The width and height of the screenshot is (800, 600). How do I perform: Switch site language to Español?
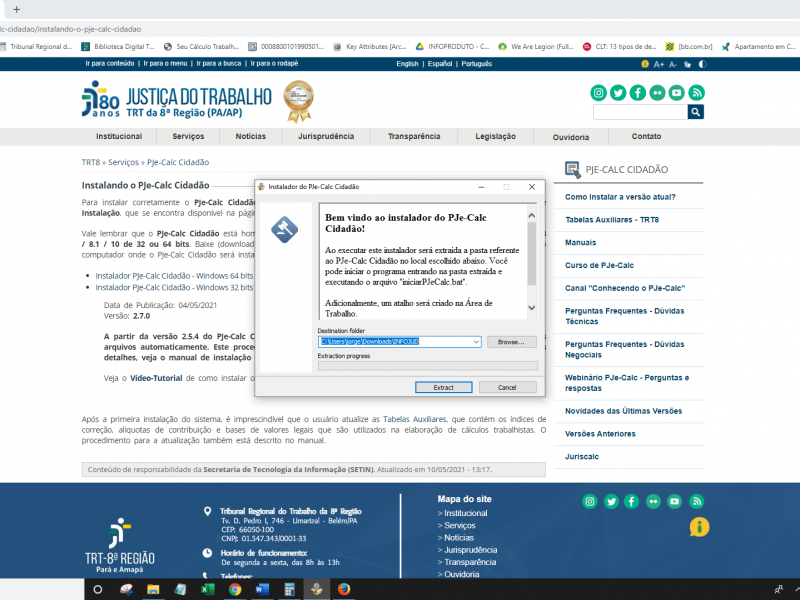pyautogui.click(x=440, y=64)
